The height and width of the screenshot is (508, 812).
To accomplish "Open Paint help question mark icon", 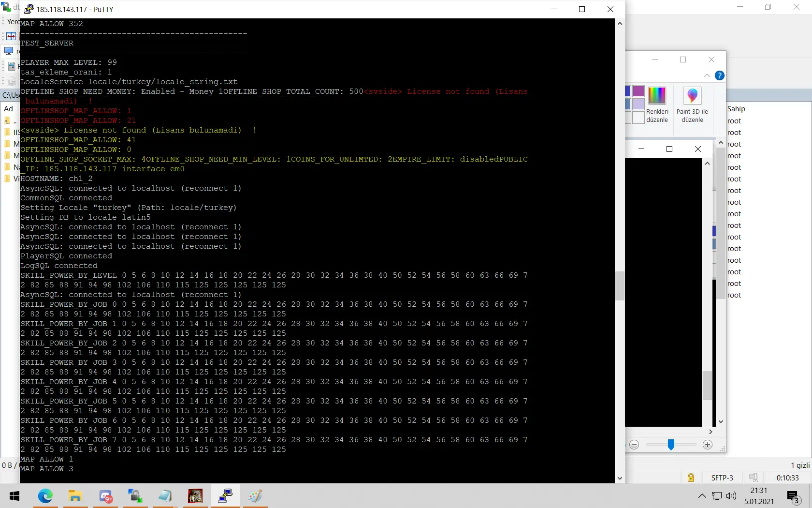I will coord(719,75).
